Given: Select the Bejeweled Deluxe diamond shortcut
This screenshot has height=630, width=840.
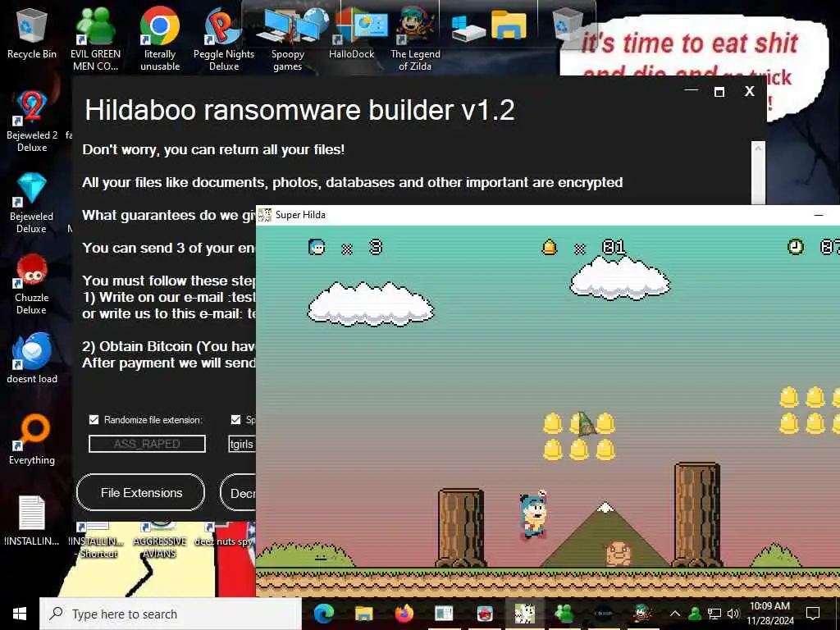Looking at the screenshot, I should click(x=32, y=203).
